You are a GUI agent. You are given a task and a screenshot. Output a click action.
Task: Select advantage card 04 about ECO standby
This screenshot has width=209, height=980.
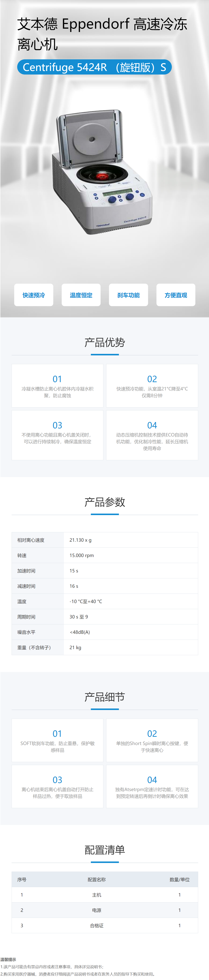pyautogui.click(x=152, y=435)
